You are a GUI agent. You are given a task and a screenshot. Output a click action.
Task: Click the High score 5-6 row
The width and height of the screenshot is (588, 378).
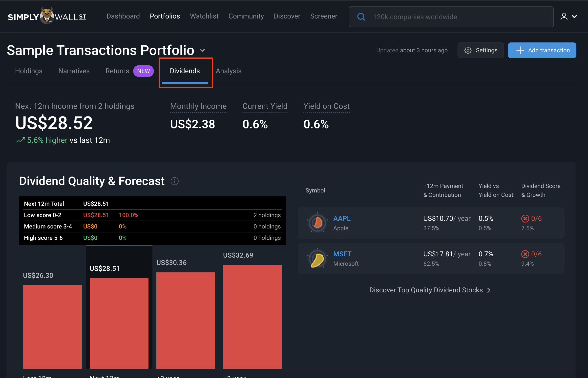pos(152,238)
